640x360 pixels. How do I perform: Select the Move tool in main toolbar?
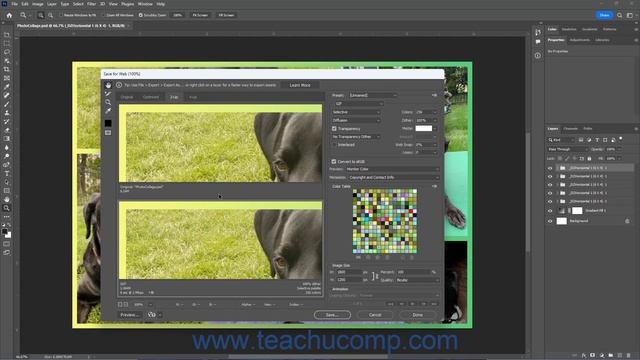[7, 35]
